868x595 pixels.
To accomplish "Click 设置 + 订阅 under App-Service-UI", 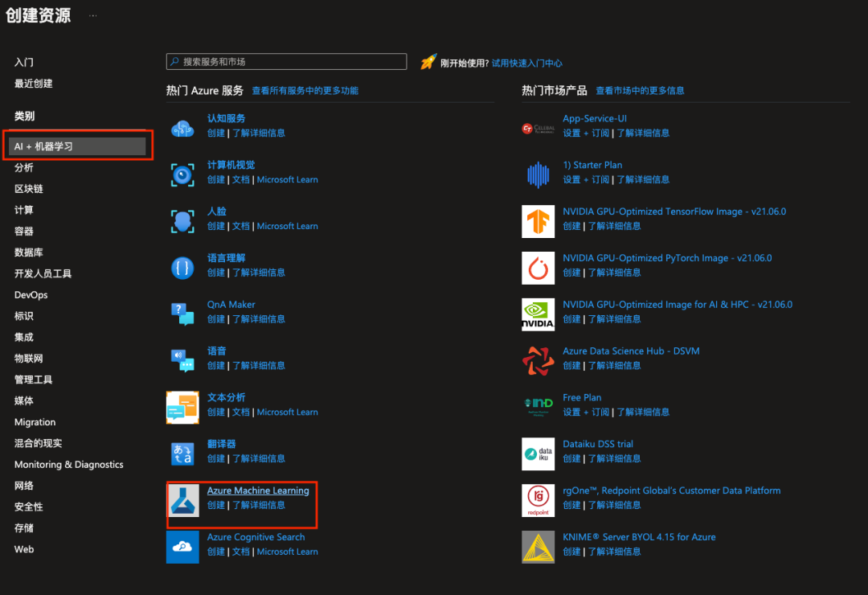I will (586, 133).
